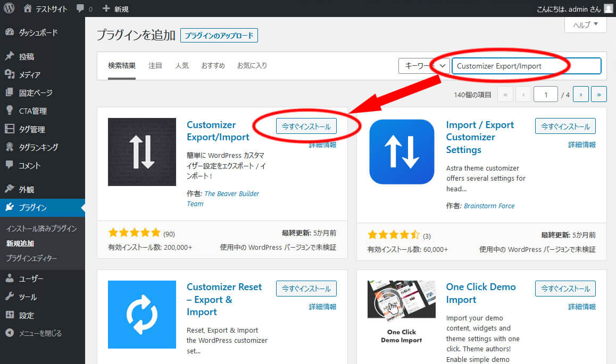Image resolution: width=616 pixels, height=364 pixels.
Task: Click the CTA管理 lightbulb icon
Action: (x=10, y=110)
